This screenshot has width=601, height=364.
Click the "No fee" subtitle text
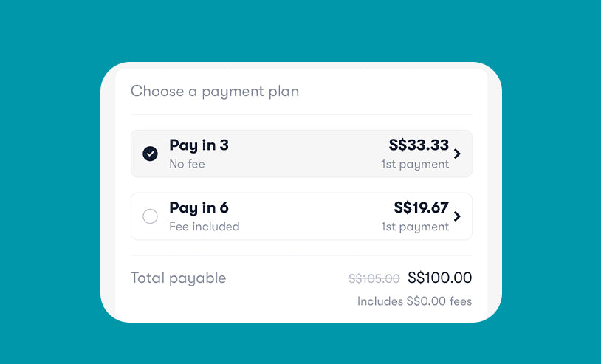point(187,164)
